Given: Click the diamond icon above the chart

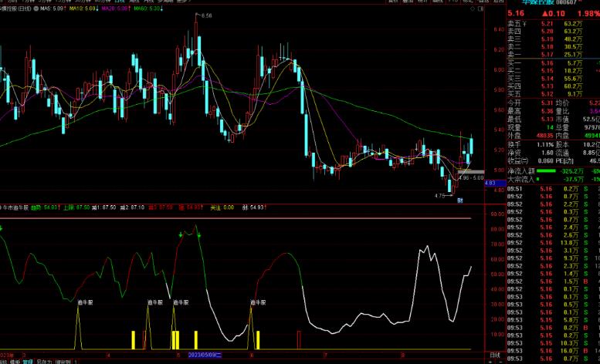Looking at the screenshot, I should click(473, 8).
